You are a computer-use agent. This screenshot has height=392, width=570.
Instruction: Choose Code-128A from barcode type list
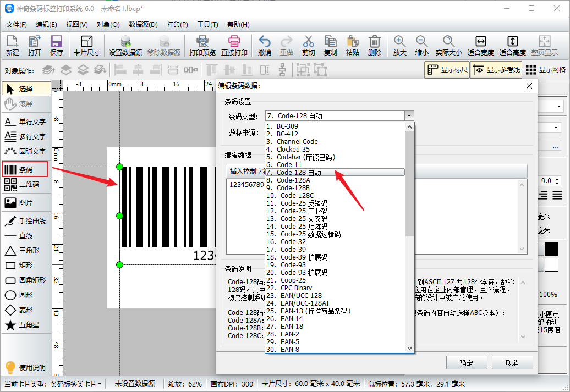click(x=335, y=180)
